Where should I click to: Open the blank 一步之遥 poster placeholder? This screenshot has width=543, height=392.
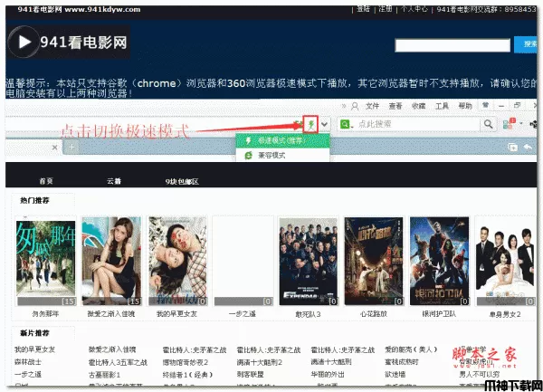pyautogui.click(x=243, y=262)
